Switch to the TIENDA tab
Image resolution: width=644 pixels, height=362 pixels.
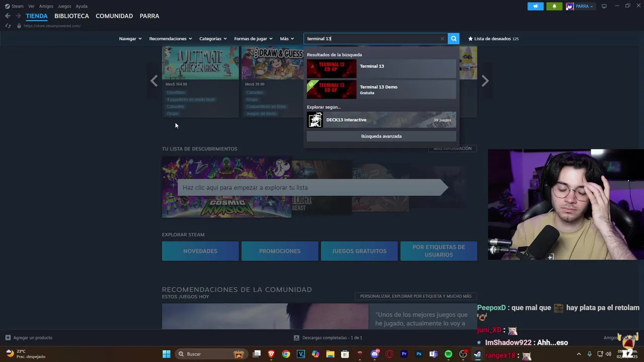coord(37,16)
